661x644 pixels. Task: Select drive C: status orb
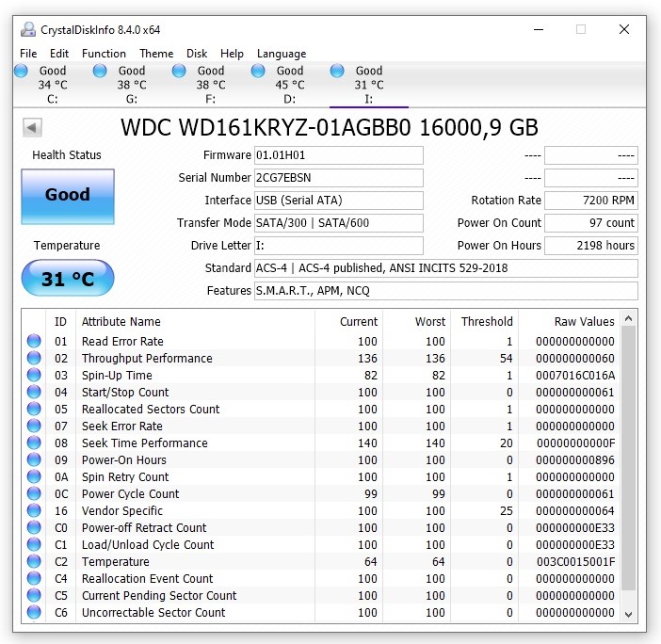[x=21, y=71]
